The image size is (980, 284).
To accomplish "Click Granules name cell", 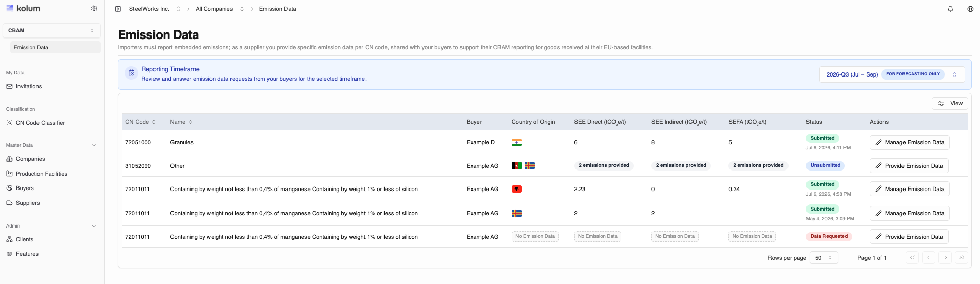I will tap(182, 142).
